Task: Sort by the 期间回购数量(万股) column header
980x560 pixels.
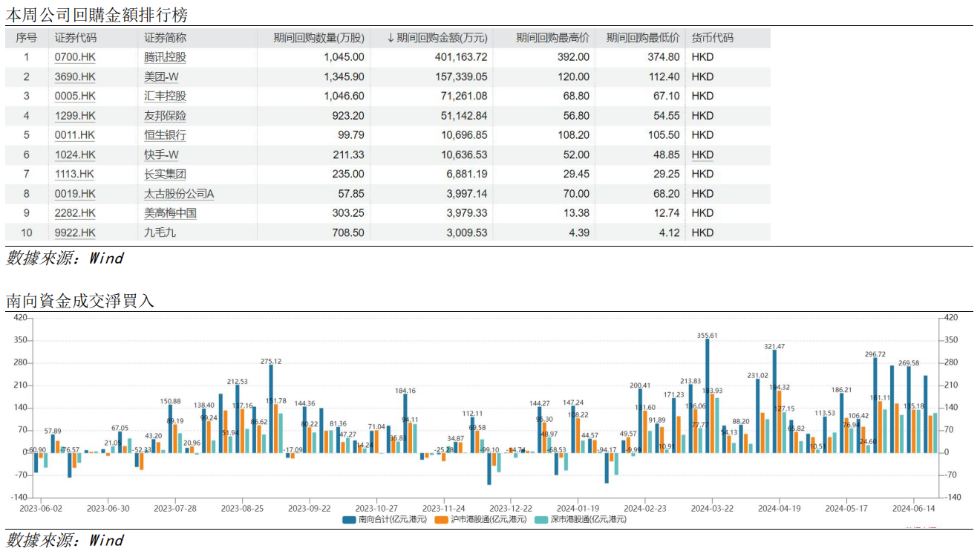Action: [318, 38]
